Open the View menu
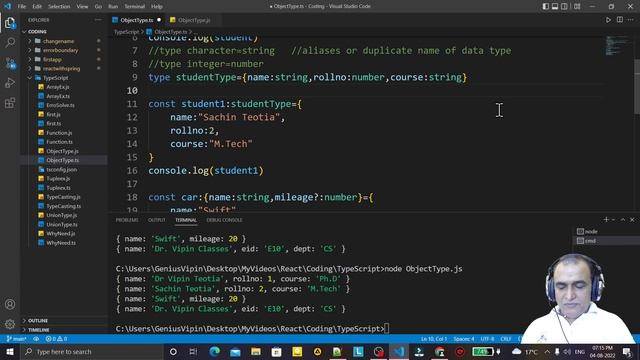Viewport: 640px width, 360px height. (82, 7)
